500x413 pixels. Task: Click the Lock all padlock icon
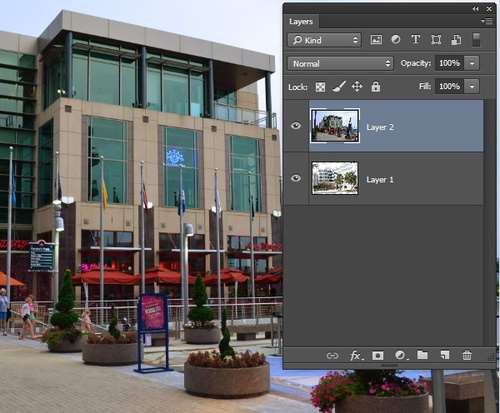(x=376, y=87)
